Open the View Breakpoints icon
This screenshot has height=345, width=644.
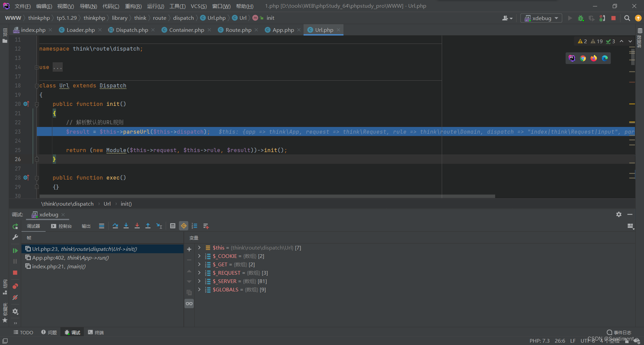(x=15, y=286)
